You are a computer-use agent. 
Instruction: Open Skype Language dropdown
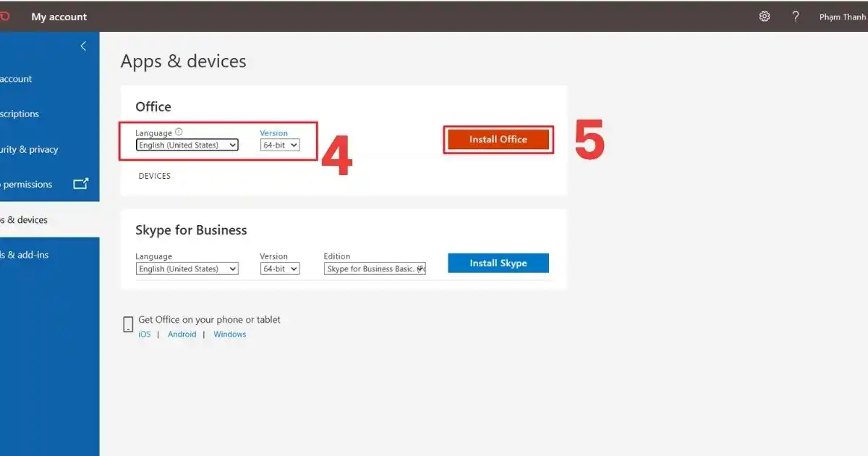[x=187, y=269]
